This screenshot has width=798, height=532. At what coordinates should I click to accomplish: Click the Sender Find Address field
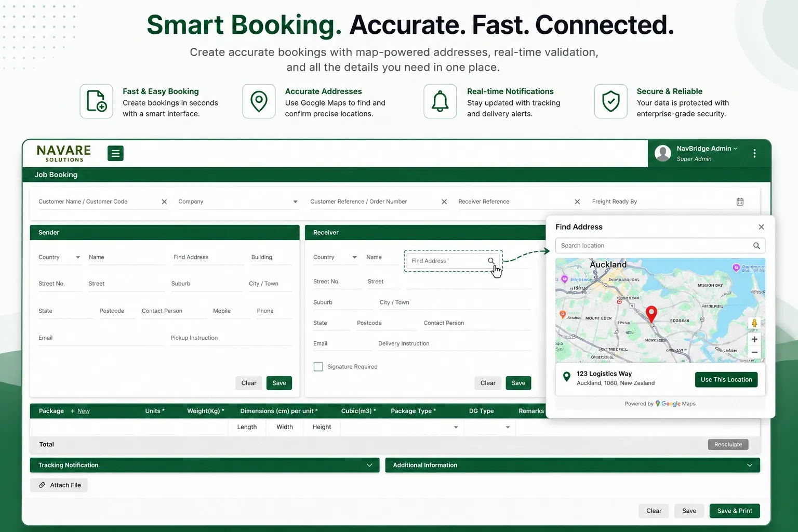(x=208, y=257)
